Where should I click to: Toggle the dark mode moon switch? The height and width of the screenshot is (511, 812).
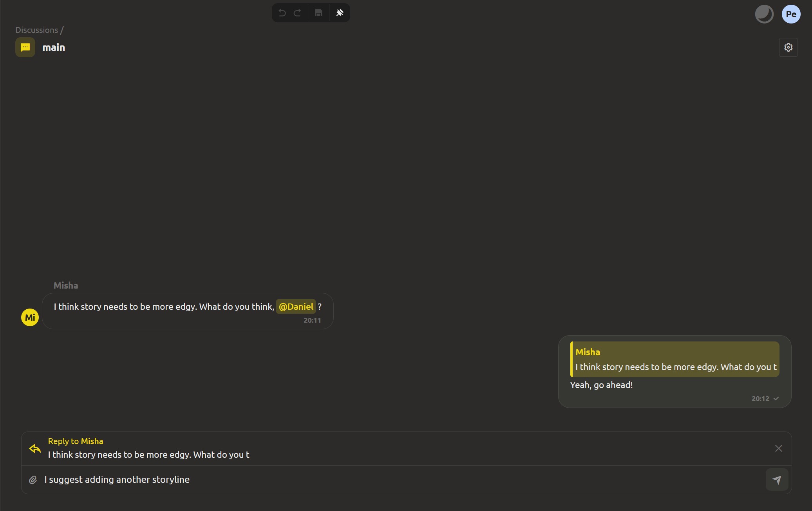point(764,14)
